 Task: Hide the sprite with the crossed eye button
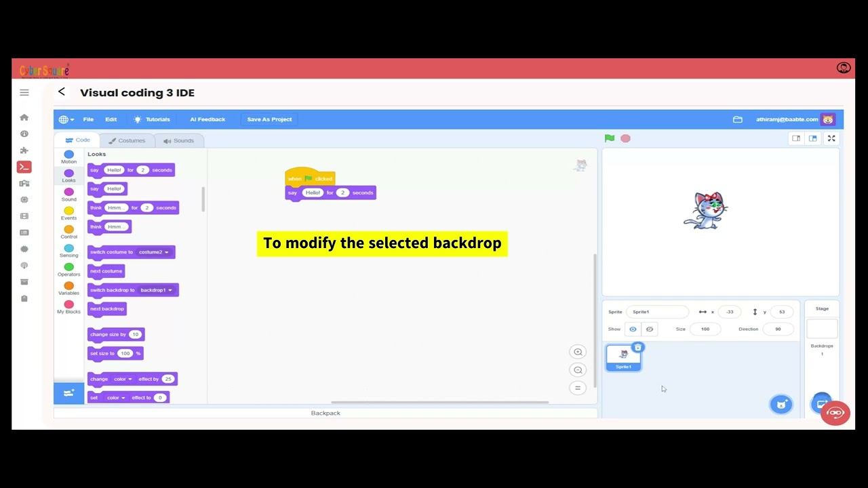coord(649,329)
